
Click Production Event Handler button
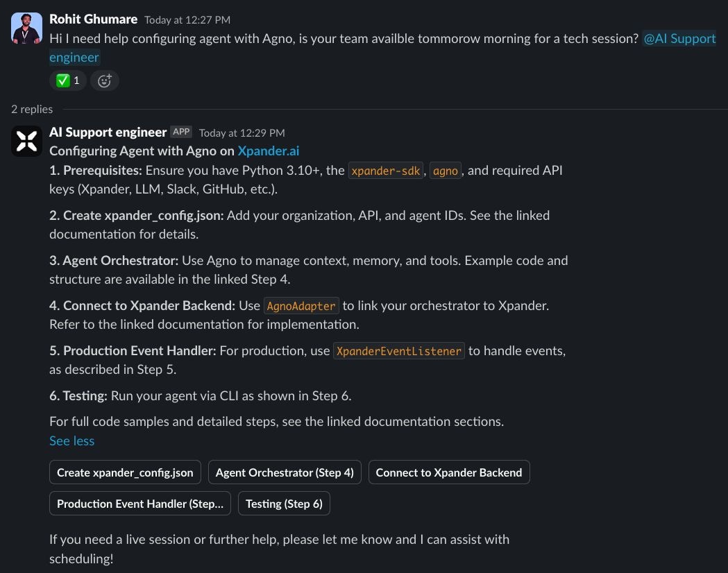click(x=140, y=504)
